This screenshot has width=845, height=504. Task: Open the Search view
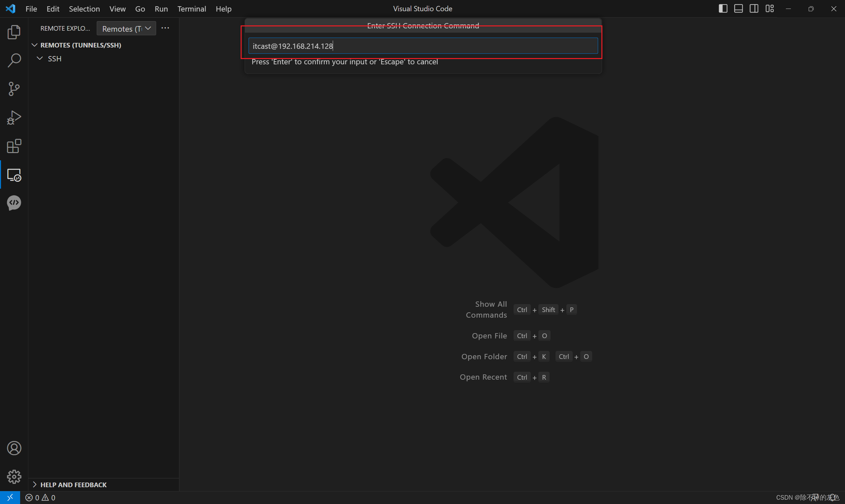click(14, 60)
